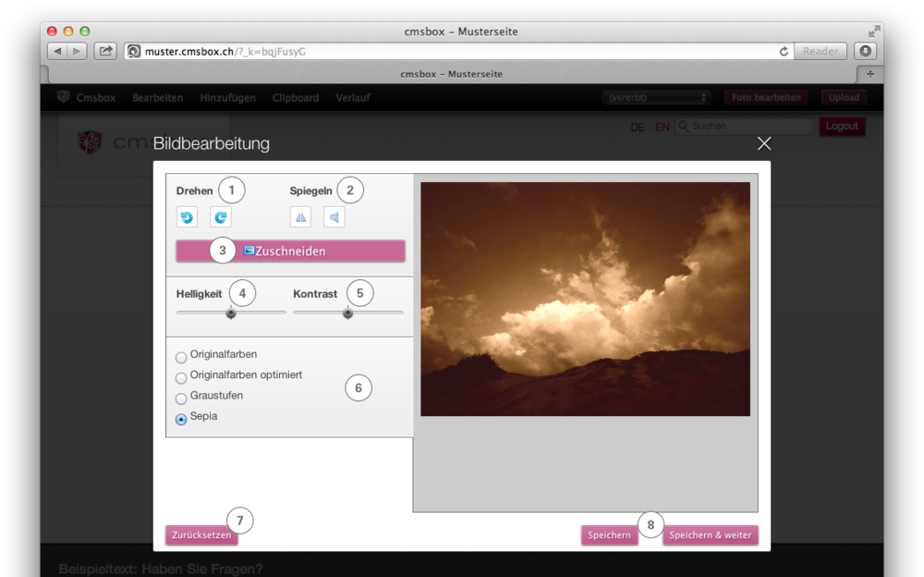Screen dimensions: 924x577
Task: Mirror image horizontally under Spiegeln
Action: tap(300, 217)
